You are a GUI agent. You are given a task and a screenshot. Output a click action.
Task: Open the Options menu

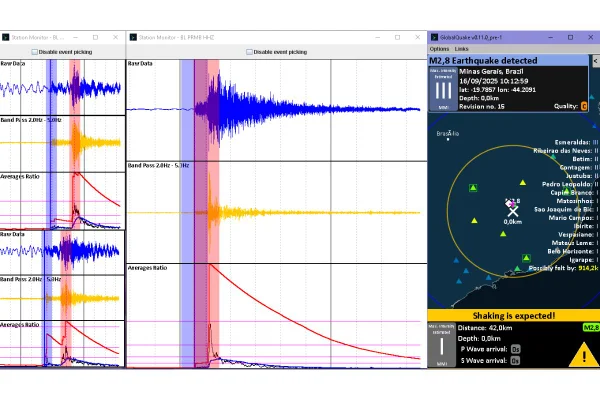pos(439,49)
